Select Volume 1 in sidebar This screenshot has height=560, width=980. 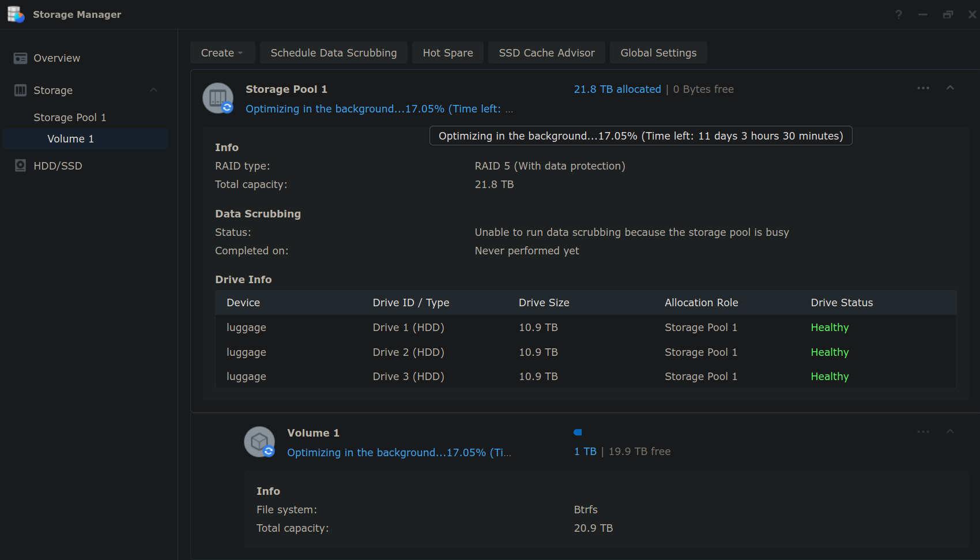[x=70, y=139]
